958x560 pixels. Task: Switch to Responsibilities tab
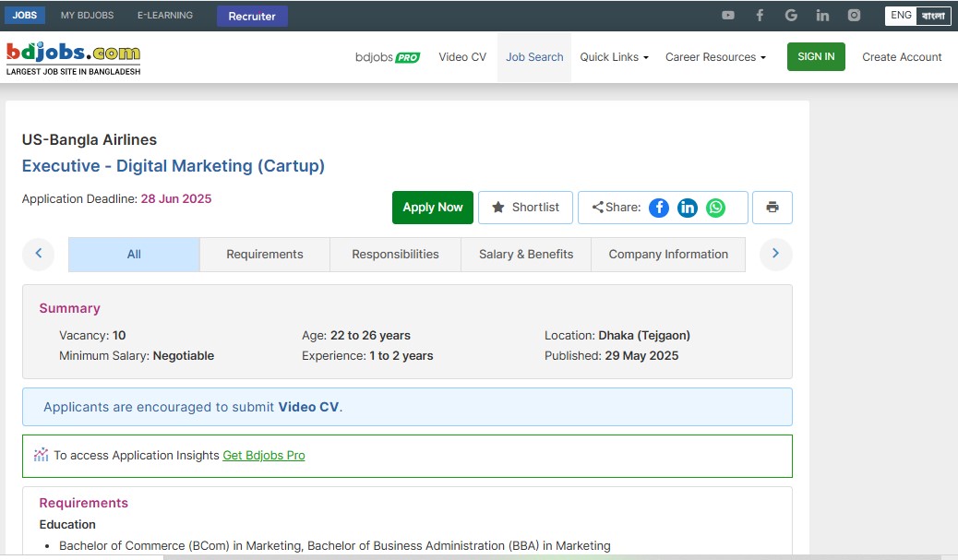click(395, 254)
